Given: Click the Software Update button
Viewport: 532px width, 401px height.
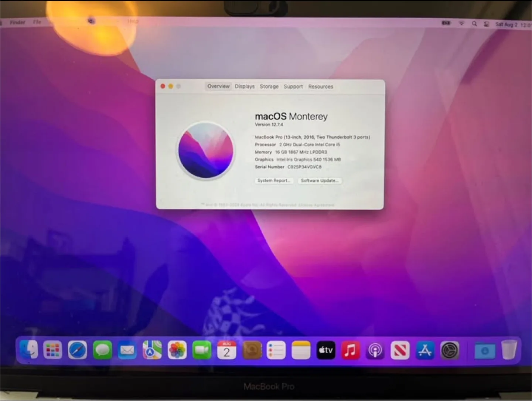Looking at the screenshot, I should [x=320, y=181].
